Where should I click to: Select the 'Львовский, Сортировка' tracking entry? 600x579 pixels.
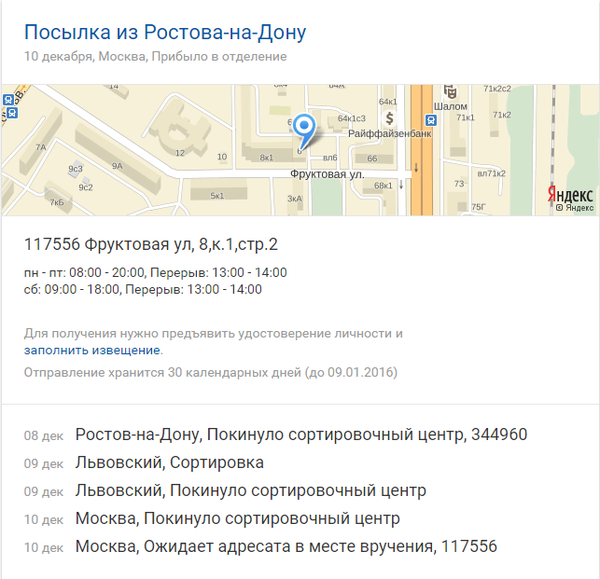(x=169, y=463)
